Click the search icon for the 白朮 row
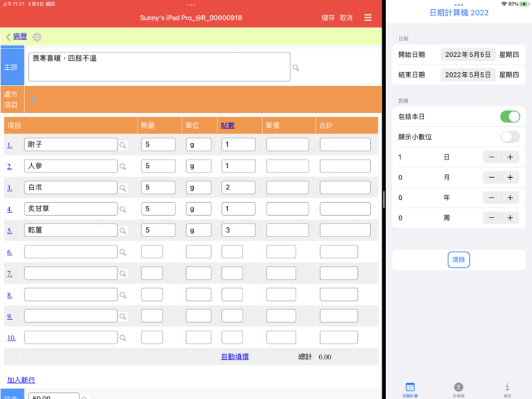This screenshot has height=399, width=532. tap(123, 188)
